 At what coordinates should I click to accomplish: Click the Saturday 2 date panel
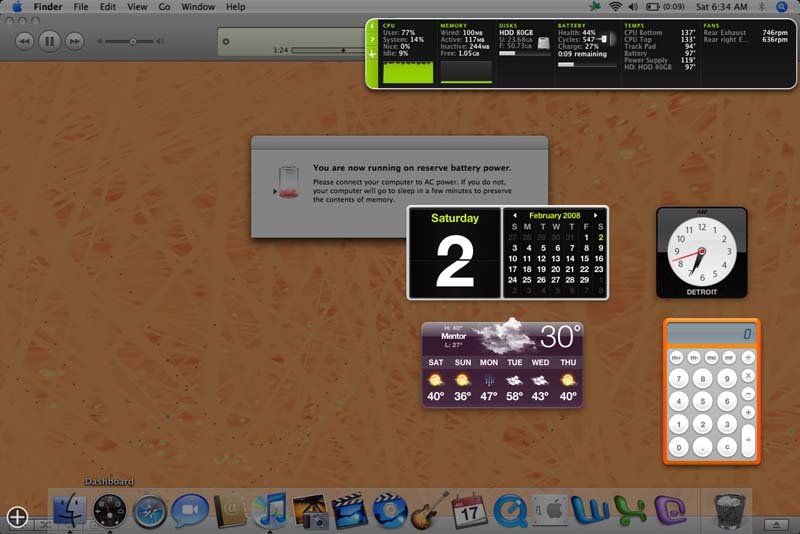[x=454, y=252]
